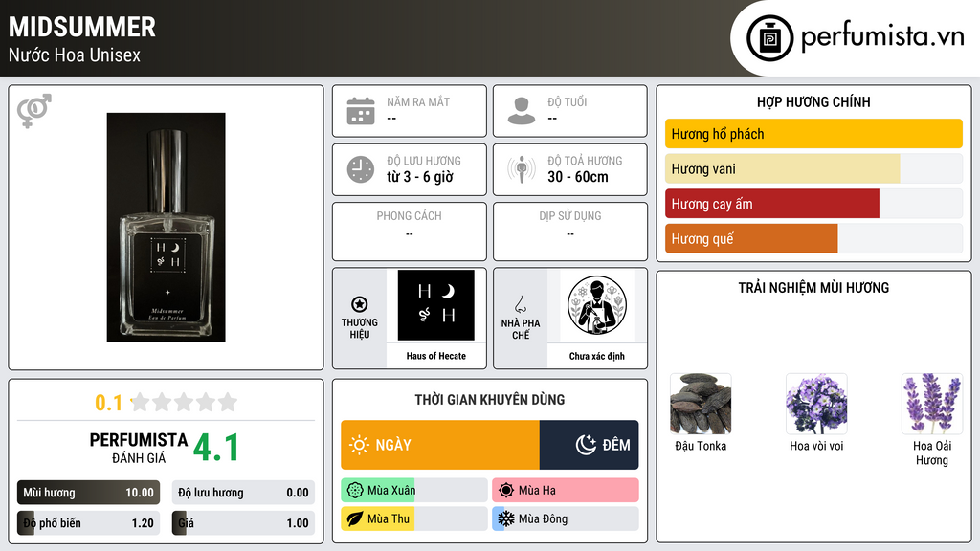The width and height of the screenshot is (980, 551).
Task: Click the perfumista.vn site name
Action: [882, 37]
